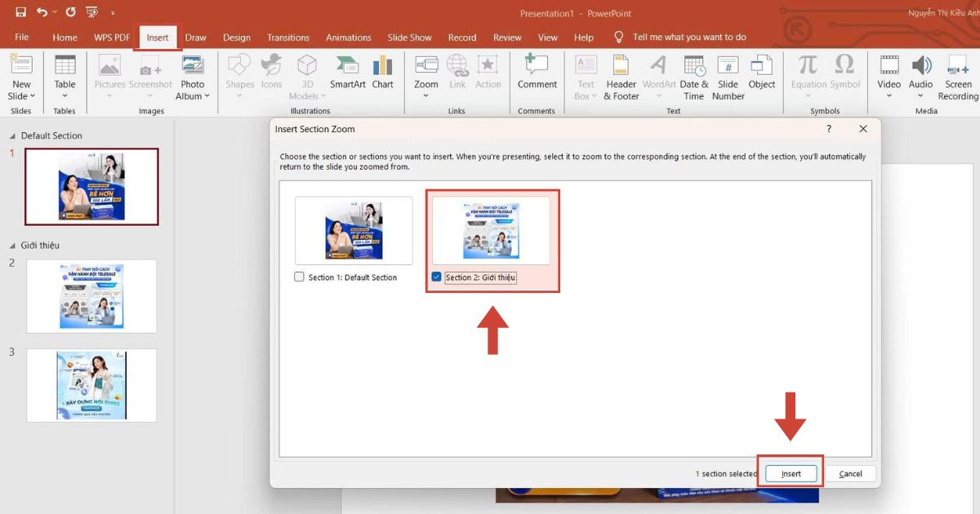Undo the last action

tap(42, 12)
